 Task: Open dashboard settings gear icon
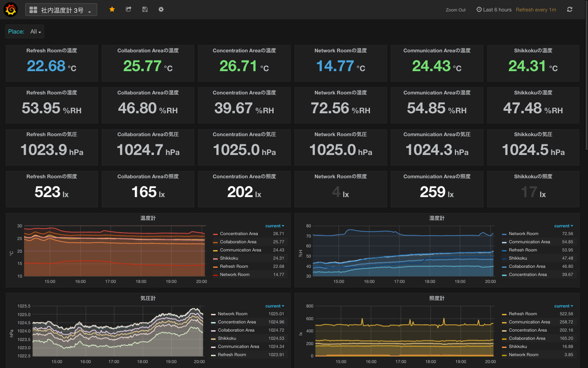tap(161, 9)
